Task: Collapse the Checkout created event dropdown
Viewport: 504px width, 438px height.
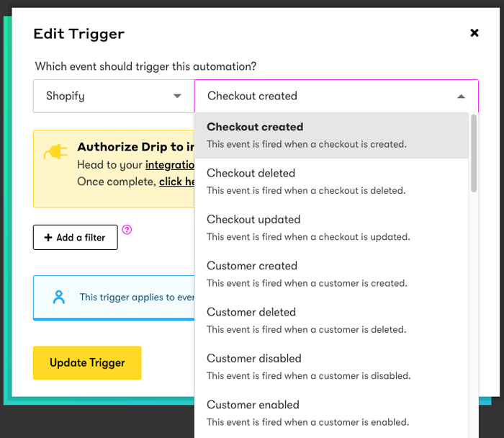Action: [x=461, y=96]
